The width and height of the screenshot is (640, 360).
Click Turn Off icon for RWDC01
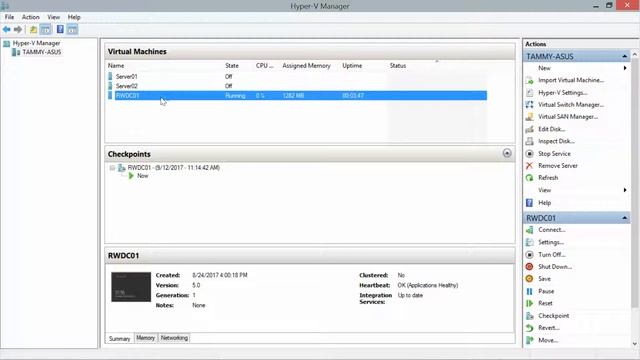pyautogui.click(x=529, y=255)
